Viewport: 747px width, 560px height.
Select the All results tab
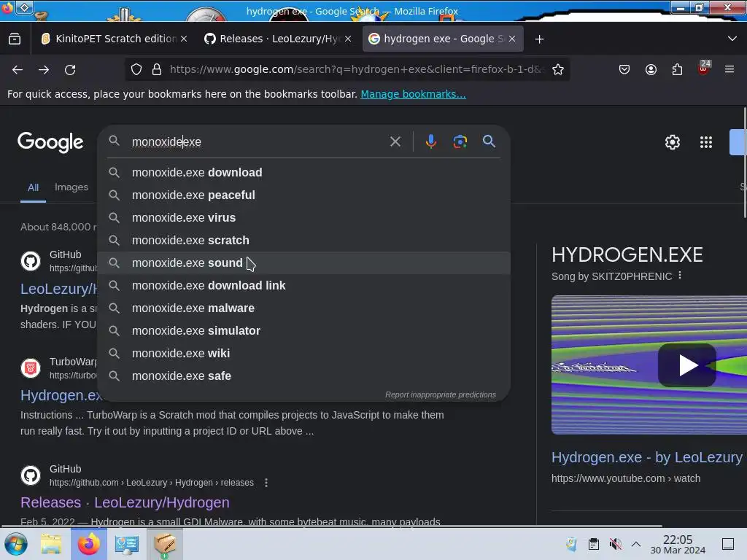[33, 187]
